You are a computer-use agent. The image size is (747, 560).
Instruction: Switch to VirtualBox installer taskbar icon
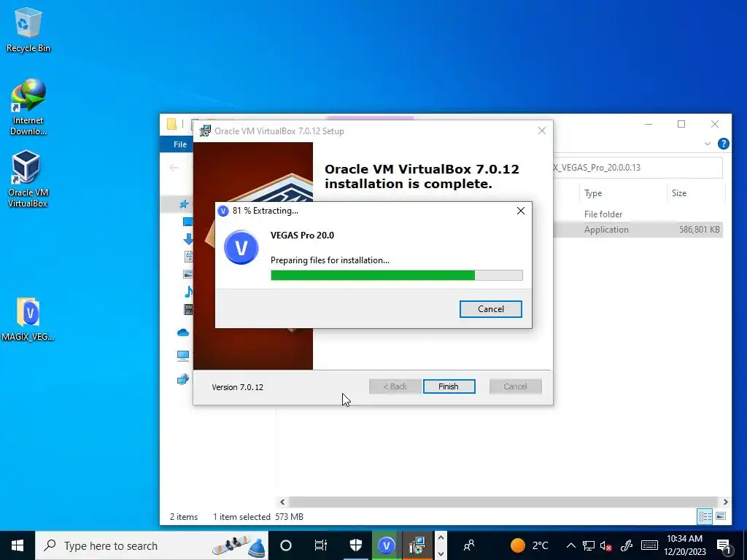click(x=417, y=545)
